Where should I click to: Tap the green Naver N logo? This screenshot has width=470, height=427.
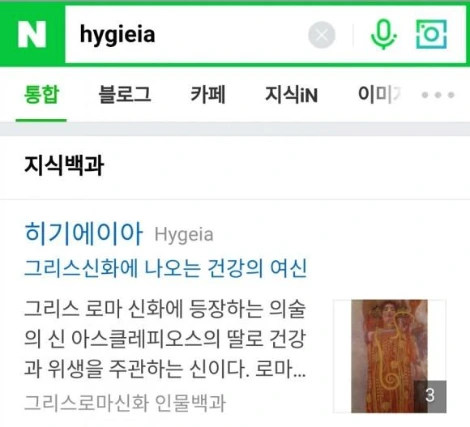pyautogui.click(x=32, y=34)
